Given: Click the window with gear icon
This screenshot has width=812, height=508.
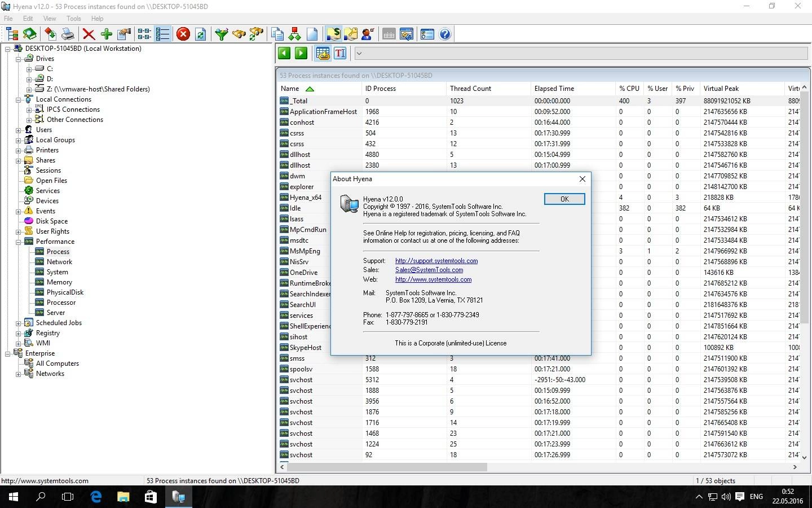Looking at the screenshot, I should pyautogui.click(x=406, y=34).
